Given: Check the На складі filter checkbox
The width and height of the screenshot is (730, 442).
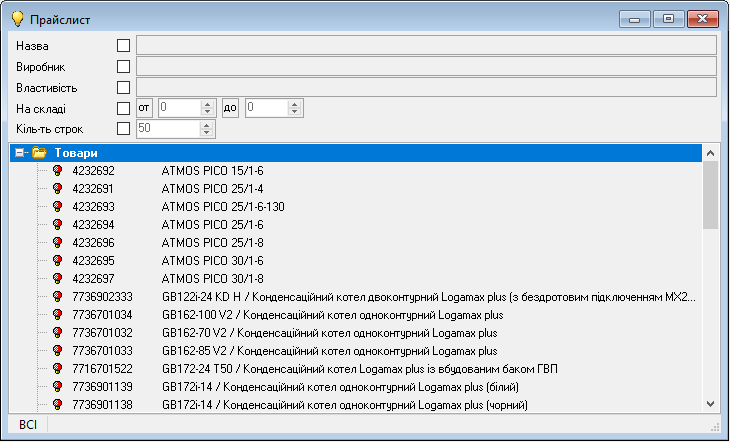Looking at the screenshot, I should [124, 108].
